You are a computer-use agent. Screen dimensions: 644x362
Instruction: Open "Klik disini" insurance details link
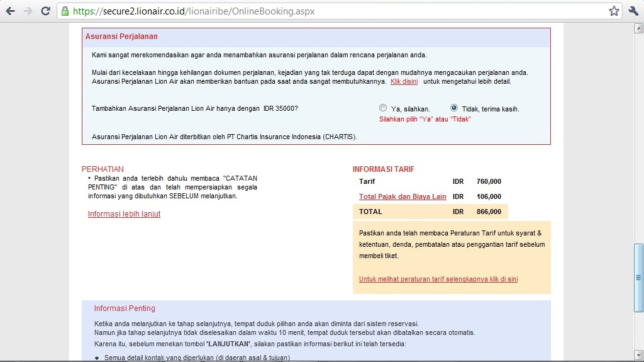pos(404,81)
